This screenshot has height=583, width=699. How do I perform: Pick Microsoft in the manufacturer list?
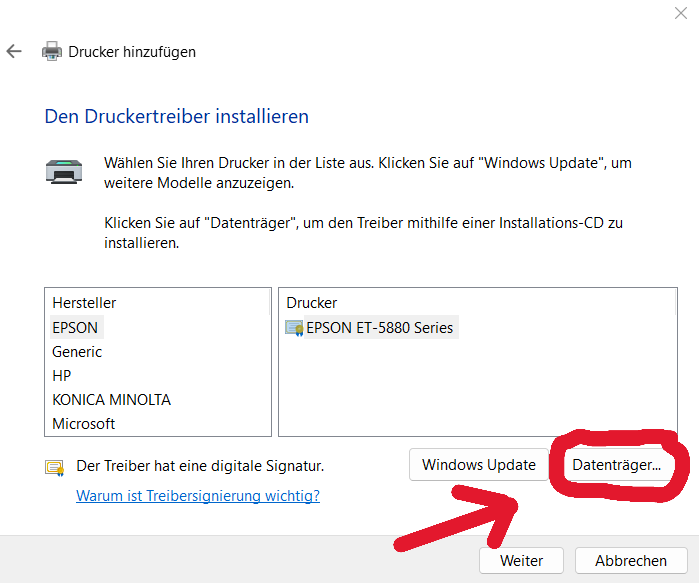coord(83,424)
